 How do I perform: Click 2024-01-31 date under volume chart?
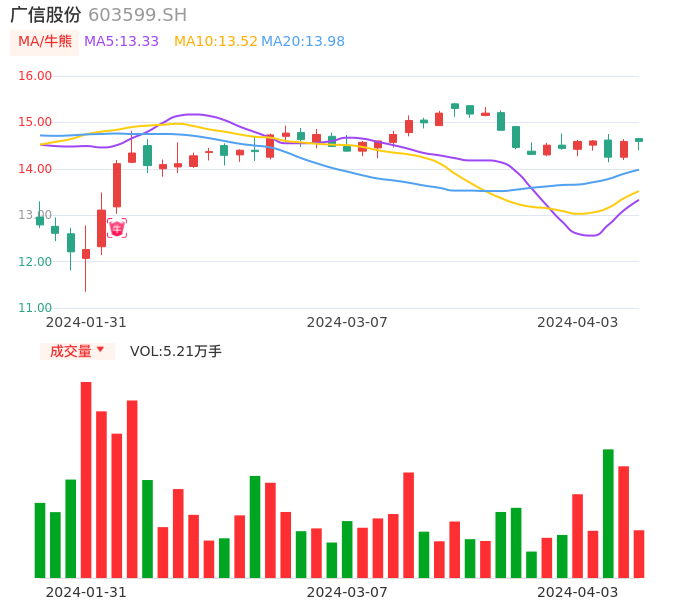tap(86, 592)
